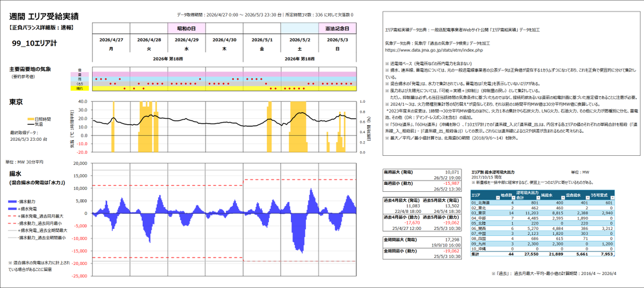Open the 地点数 column filter dropdown
The width and height of the screenshot is (644, 288).
(513, 198)
